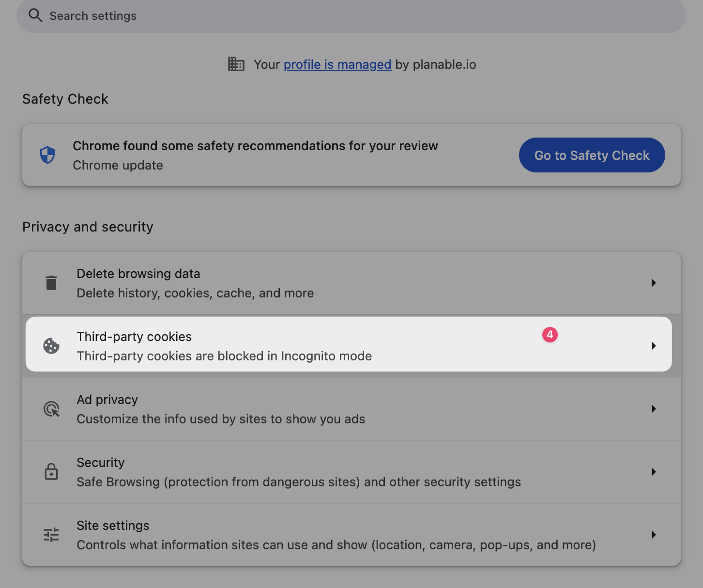
Task: Click the Ad privacy cursor target icon
Action: pyautogui.click(x=51, y=409)
